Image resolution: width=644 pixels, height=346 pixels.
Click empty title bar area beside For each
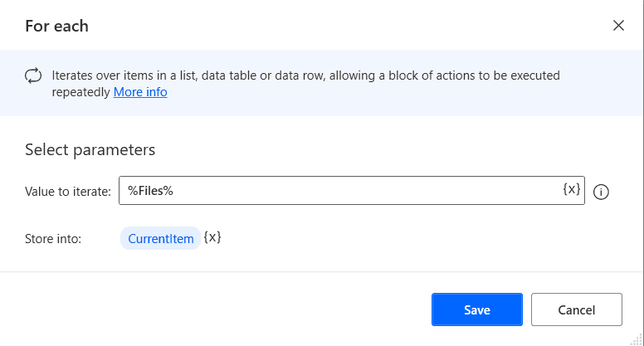[332, 26]
